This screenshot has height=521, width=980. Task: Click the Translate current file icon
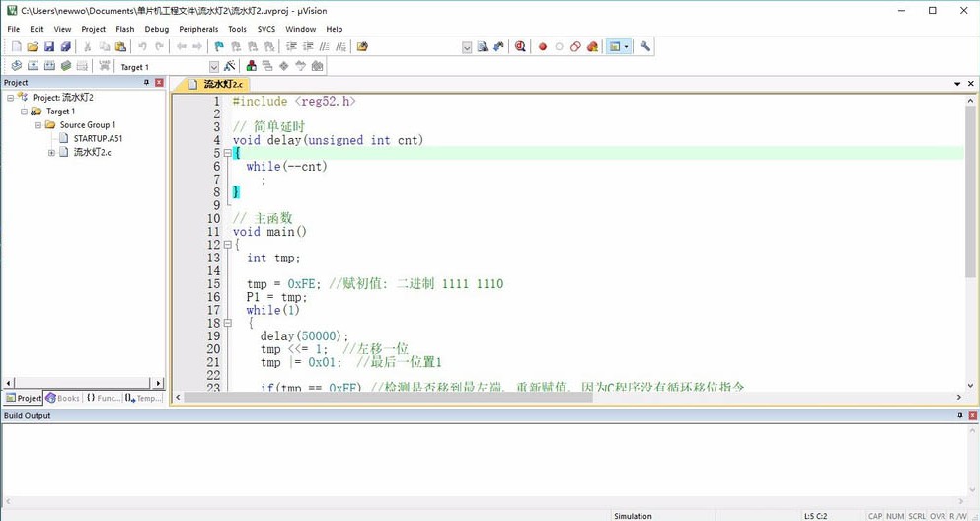tap(17, 66)
